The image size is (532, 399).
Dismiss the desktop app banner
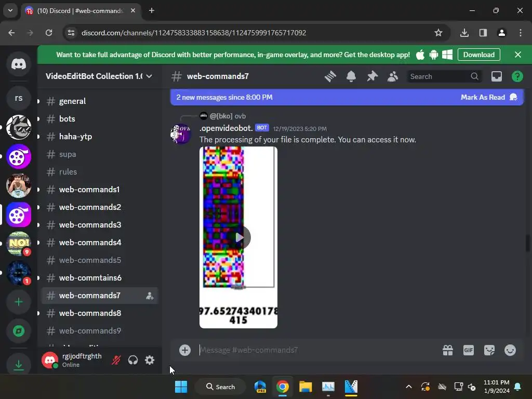pyautogui.click(x=518, y=55)
